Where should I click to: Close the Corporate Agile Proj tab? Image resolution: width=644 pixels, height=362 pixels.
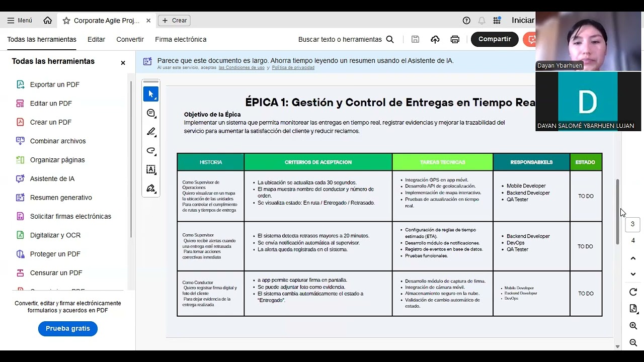(148, 21)
